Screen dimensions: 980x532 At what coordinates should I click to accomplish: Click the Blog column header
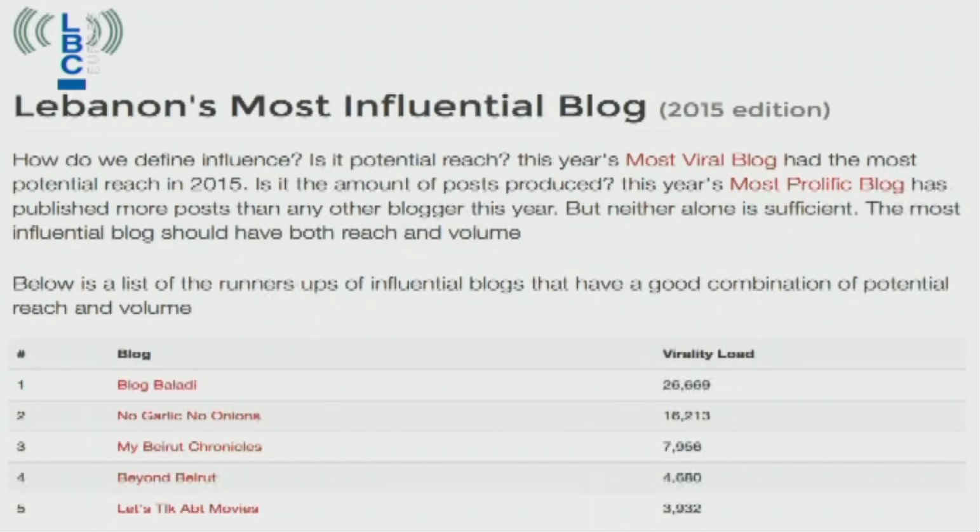[133, 354]
